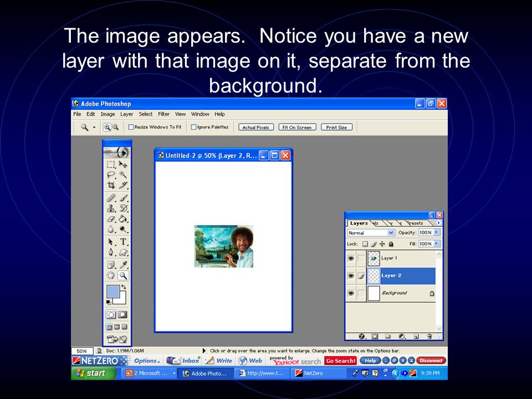Viewport: 532px width, 399px height.
Task: Open the Opacity slider arrow
Action: (437, 232)
